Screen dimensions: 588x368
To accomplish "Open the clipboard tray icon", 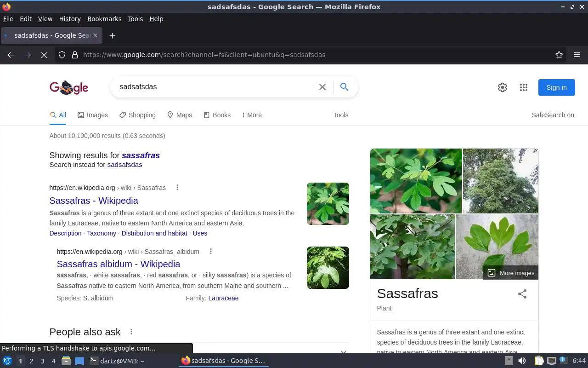I will pos(539,361).
